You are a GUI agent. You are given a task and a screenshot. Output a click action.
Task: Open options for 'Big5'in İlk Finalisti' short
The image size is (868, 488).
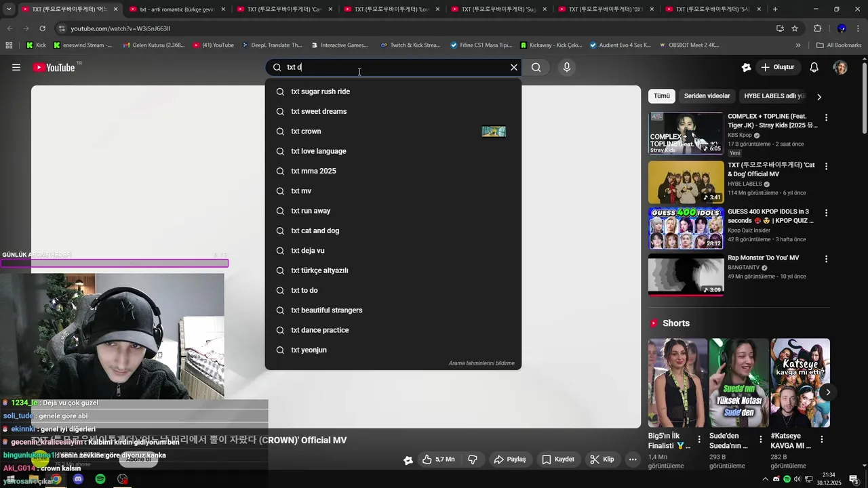click(699, 439)
